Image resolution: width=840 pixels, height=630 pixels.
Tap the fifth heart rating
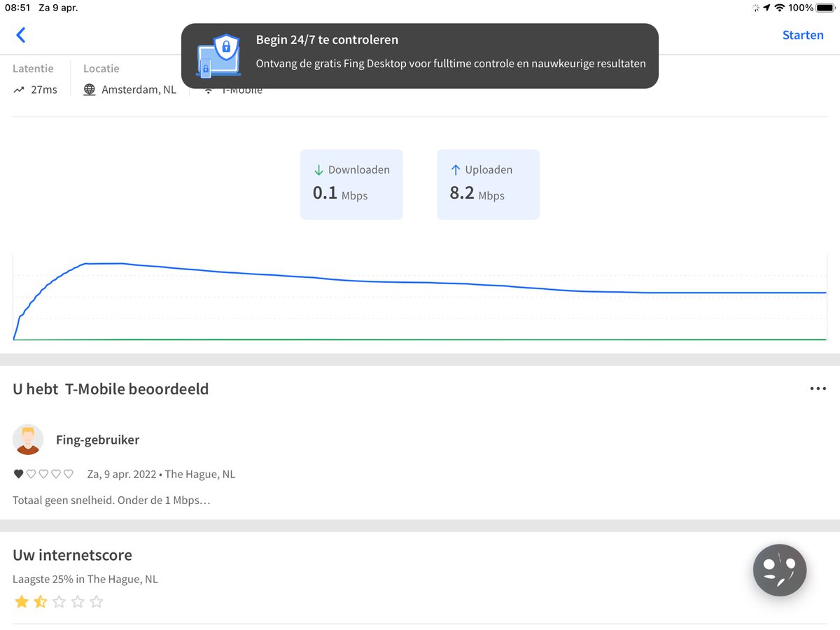(x=69, y=474)
